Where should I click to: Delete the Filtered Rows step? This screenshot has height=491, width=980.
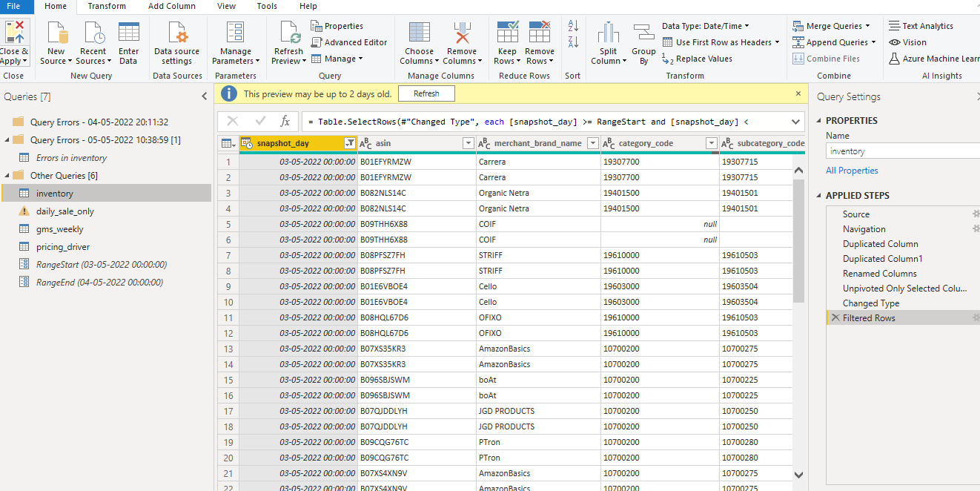[835, 318]
